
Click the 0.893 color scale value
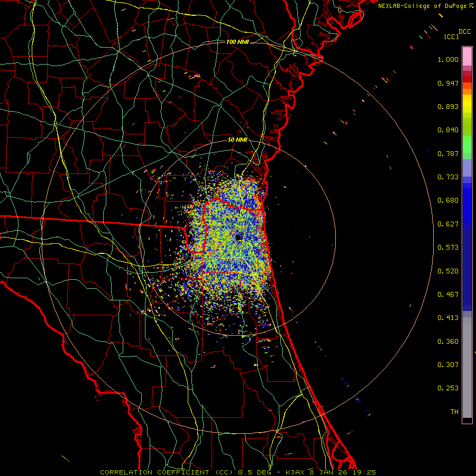coord(448,106)
